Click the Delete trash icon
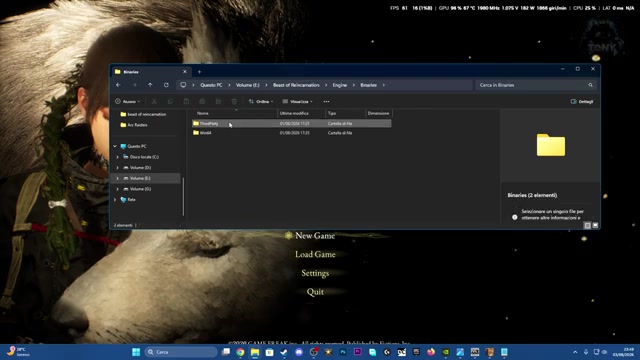The height and width of the screenshot is (360, 640). click(x=234, y=101)
